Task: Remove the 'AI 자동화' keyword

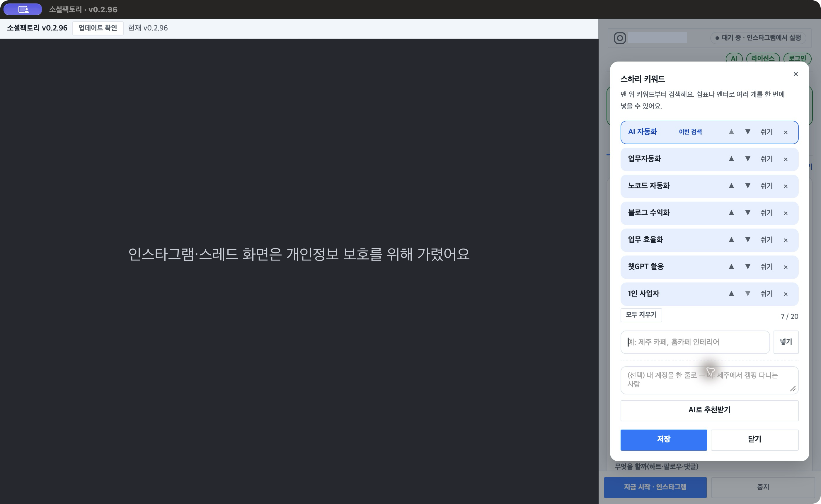Action: [786, 132]
